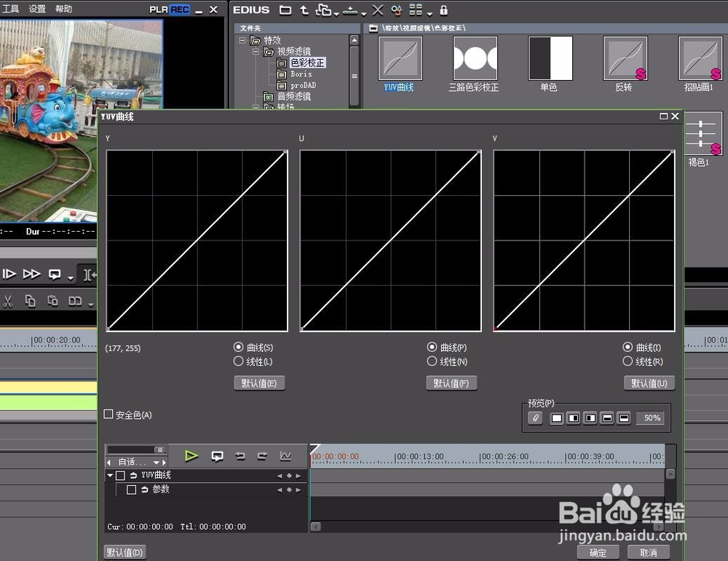Select 线性(N) radio for U channel
This screenshot has height=561, width=728.
(432, 361)
